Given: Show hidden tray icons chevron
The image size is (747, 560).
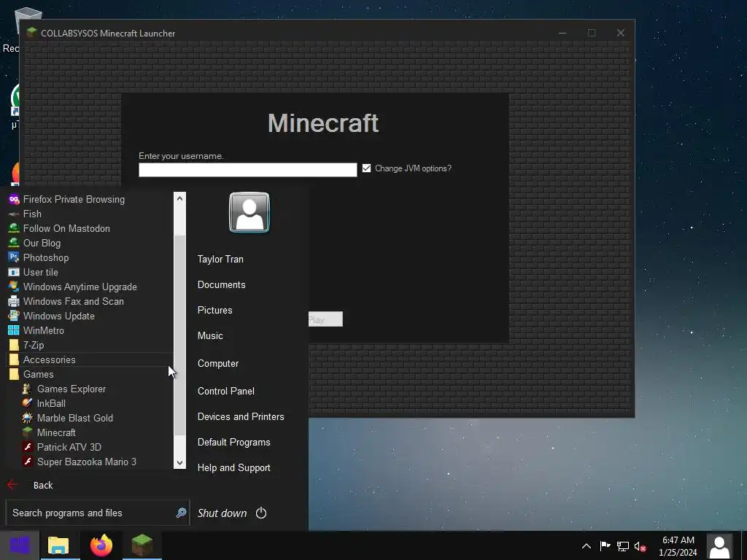Looking at the screenshot, I should pos(587,546).
